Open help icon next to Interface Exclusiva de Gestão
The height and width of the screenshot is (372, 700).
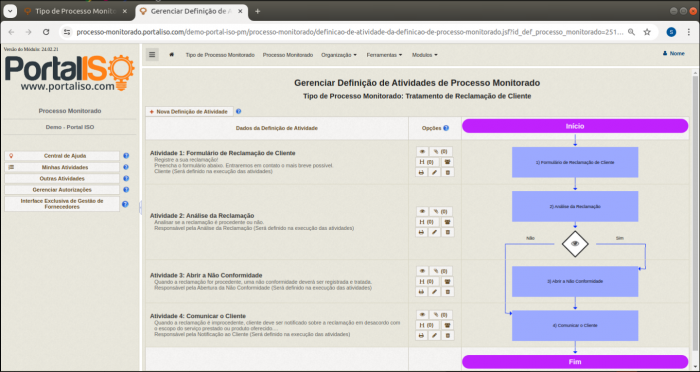[125, 204]
